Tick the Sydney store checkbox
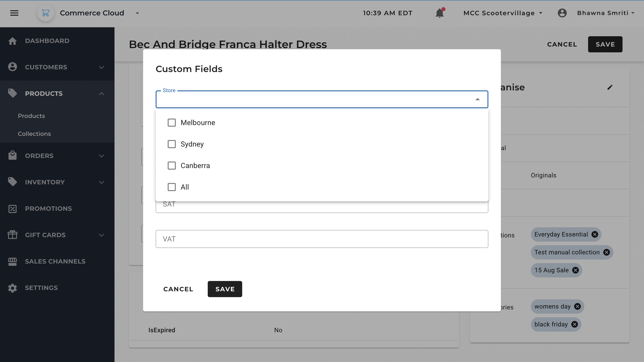Viewport: 644px width, 362px height. pos(172,144)
